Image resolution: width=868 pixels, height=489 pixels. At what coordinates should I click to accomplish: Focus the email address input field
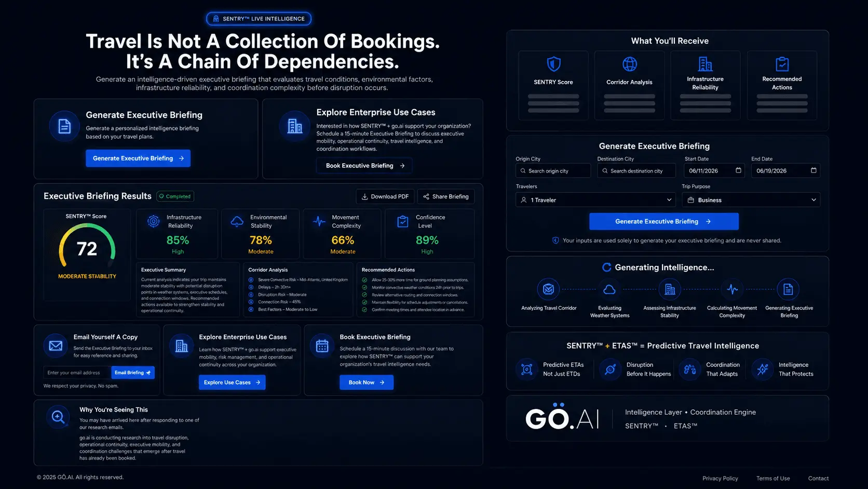(77, 373)
